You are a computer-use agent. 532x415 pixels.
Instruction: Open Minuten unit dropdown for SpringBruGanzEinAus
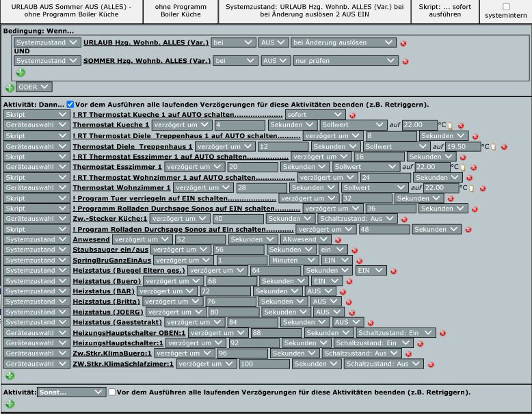(294, 260)
